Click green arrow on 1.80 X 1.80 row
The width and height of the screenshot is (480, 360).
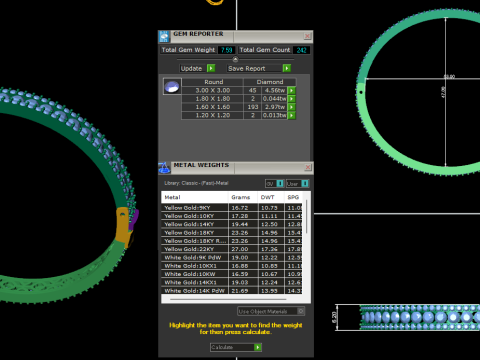[x=291, y=99]
